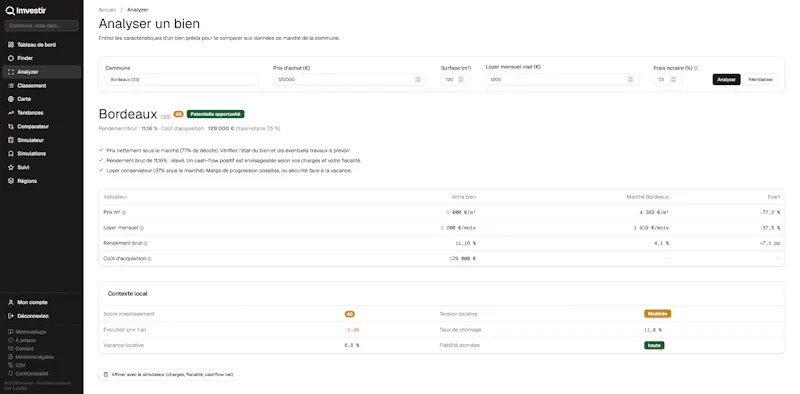Click Affiner avec le simulateur button
The width and height of the screenshot is (800, 394).
168,375
